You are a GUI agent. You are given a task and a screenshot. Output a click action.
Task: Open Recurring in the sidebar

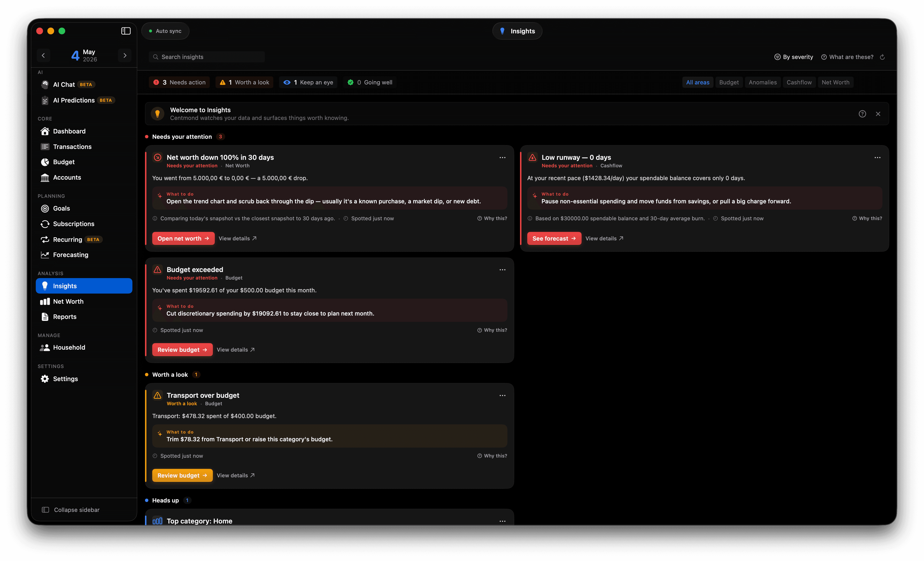[x=84, y=239]
